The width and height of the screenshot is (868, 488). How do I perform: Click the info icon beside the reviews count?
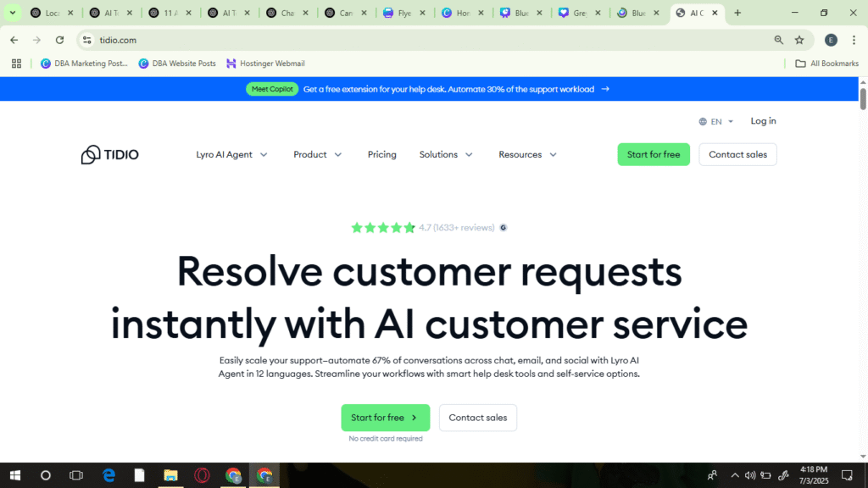504,227
